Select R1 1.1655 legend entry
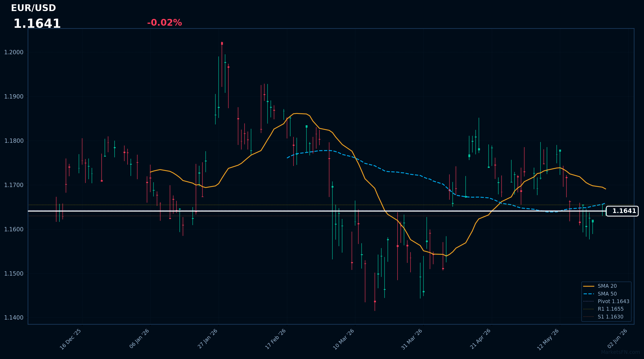The image size is (644, 359). point(603,309)
